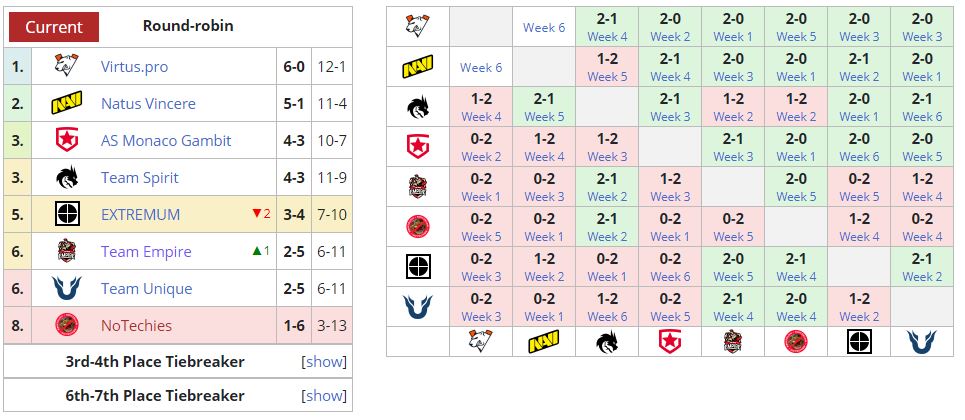Click the EXTREMUM logo in the standings list
Screen dimensions: 965x420
(66, 215)
